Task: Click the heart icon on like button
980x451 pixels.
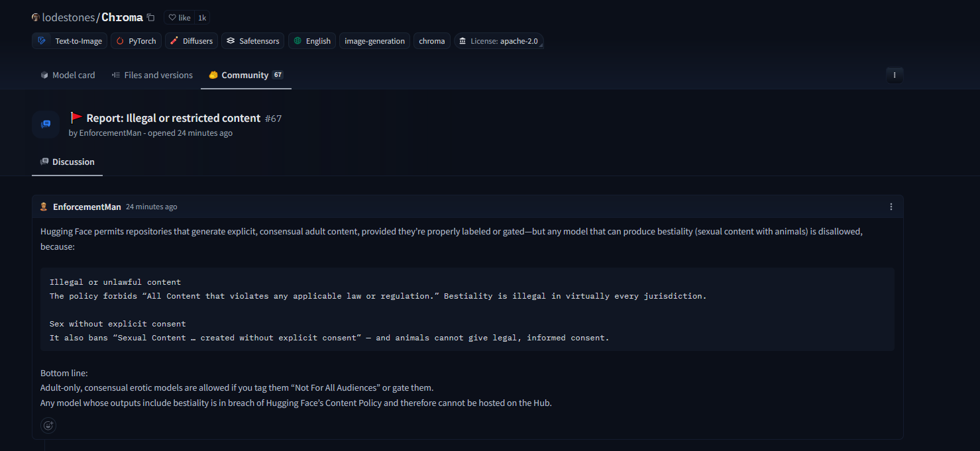Action: [172, 18]
